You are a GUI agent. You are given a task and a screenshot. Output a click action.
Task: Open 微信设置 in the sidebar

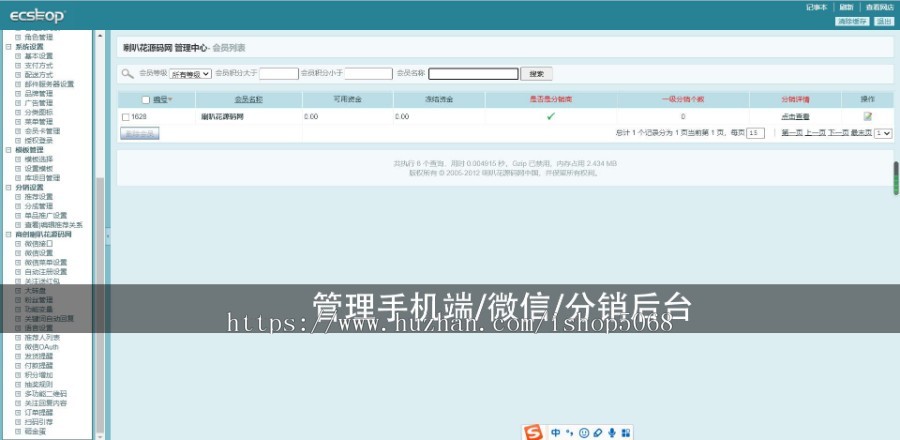coord(38,253)
